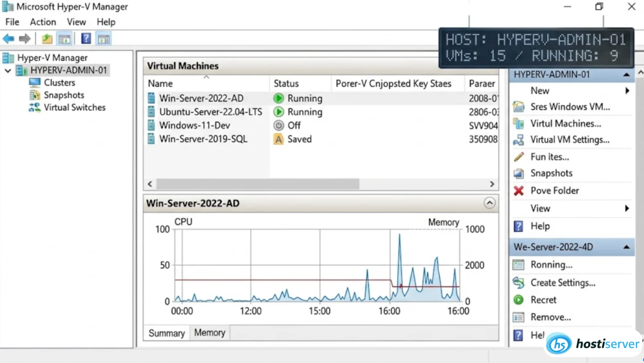
Task: Click the left arrow of the horizontal scrollbar
Action: 150,184
